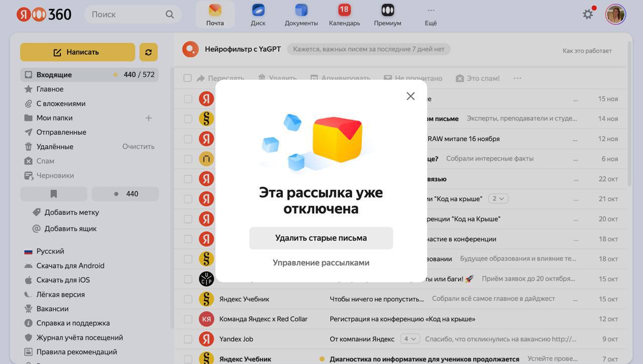Viewport: 643px width, 364px height.
Task: Open Yandex Job email sender
Action: [x=236, y=339]
